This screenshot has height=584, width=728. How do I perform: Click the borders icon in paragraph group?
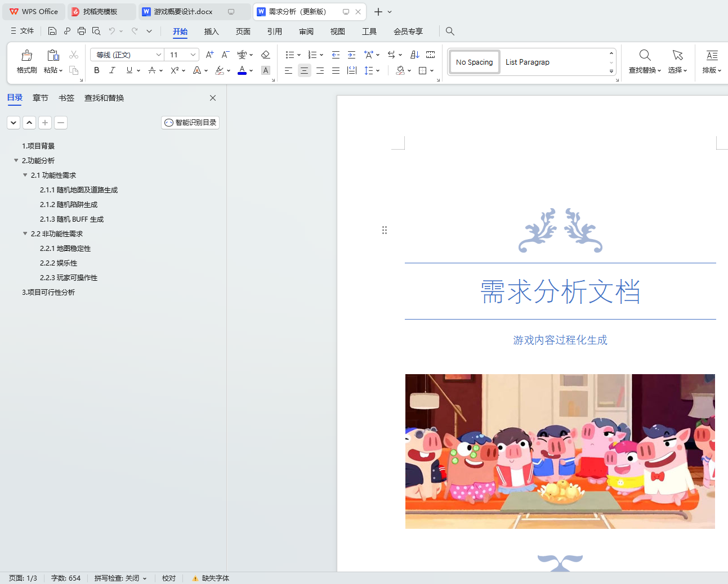(423, 70)
